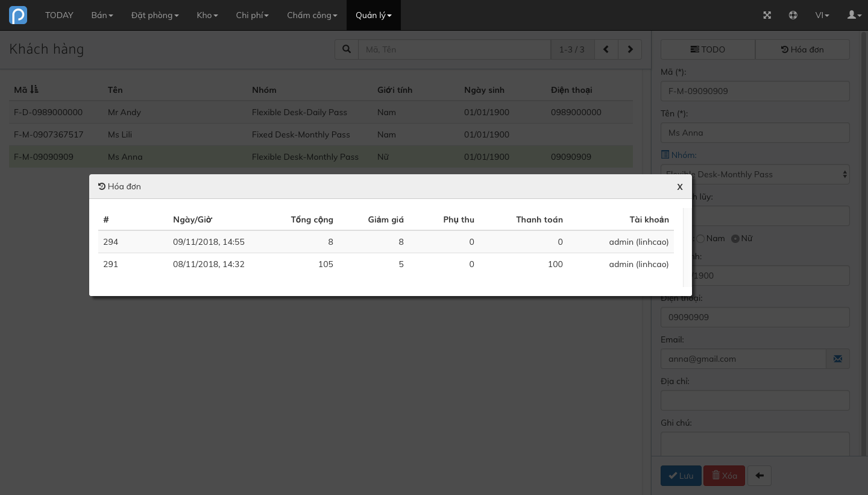The height and width of the screenshot is (495, 868).
Task: Select customer row Ms Lili
Action: click(321, 134)
